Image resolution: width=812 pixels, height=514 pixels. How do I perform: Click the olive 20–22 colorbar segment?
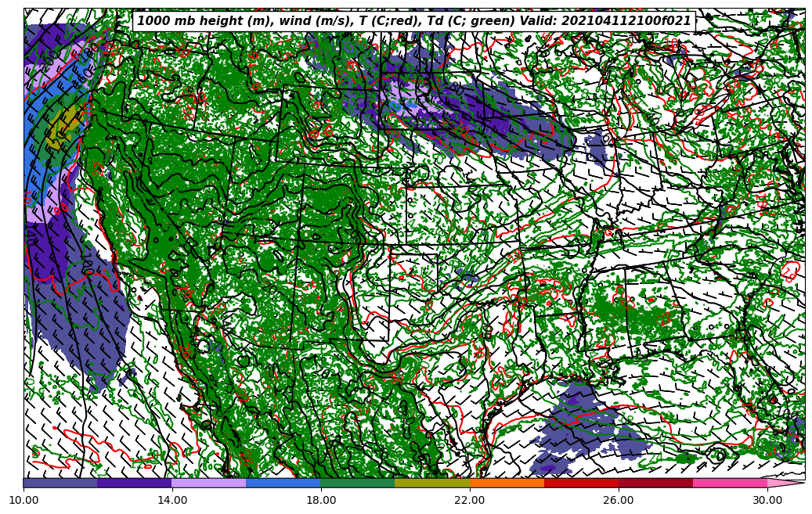pos(432,483)
